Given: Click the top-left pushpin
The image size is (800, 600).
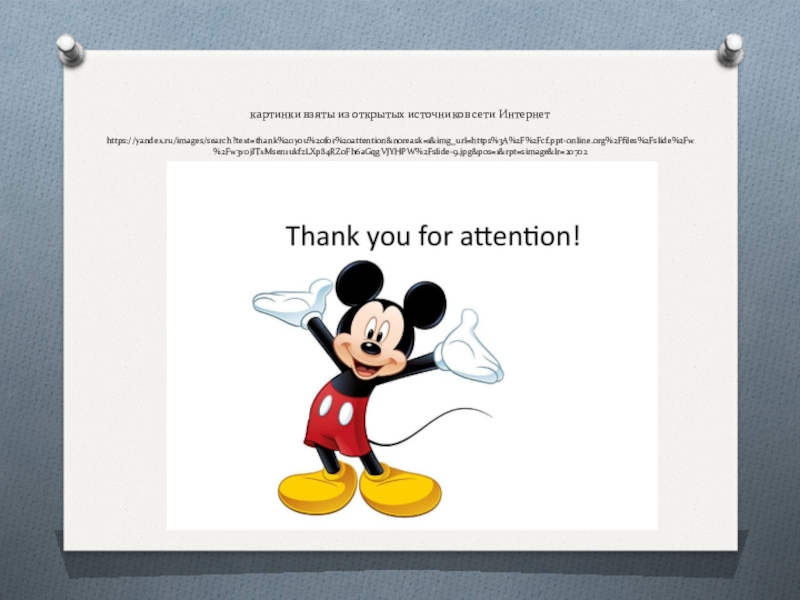Looking at the screenshot, I should point(69,49).
